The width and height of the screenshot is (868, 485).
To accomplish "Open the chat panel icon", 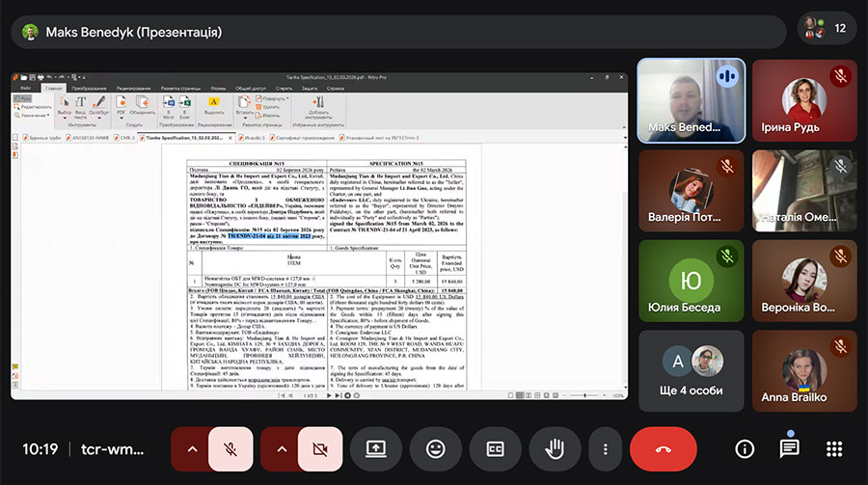I will tap(789, 449).
